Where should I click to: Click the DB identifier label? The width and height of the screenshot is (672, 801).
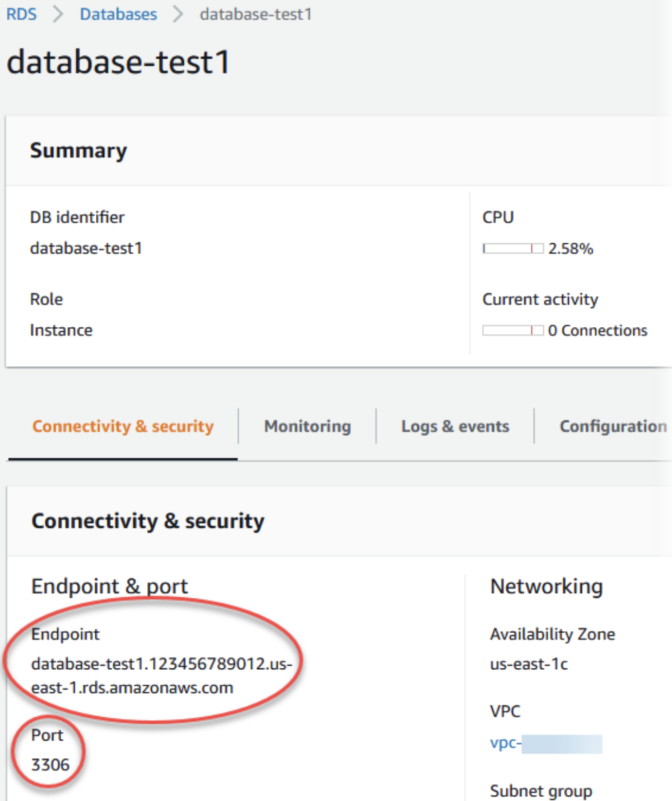77,217
